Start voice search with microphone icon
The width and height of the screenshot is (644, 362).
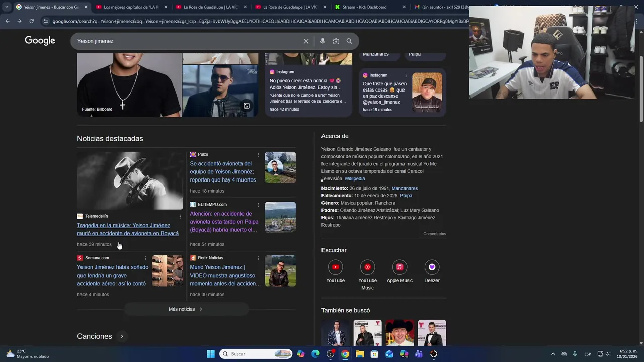coord(323,41)
